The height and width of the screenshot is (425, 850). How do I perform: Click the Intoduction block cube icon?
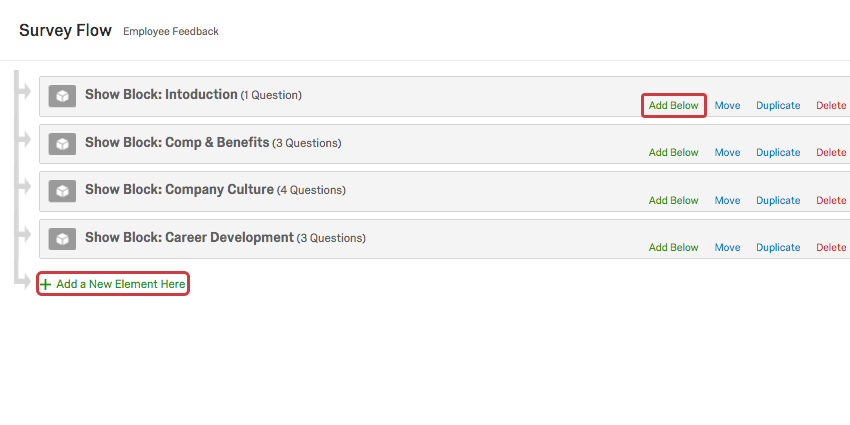coord(62,96)
